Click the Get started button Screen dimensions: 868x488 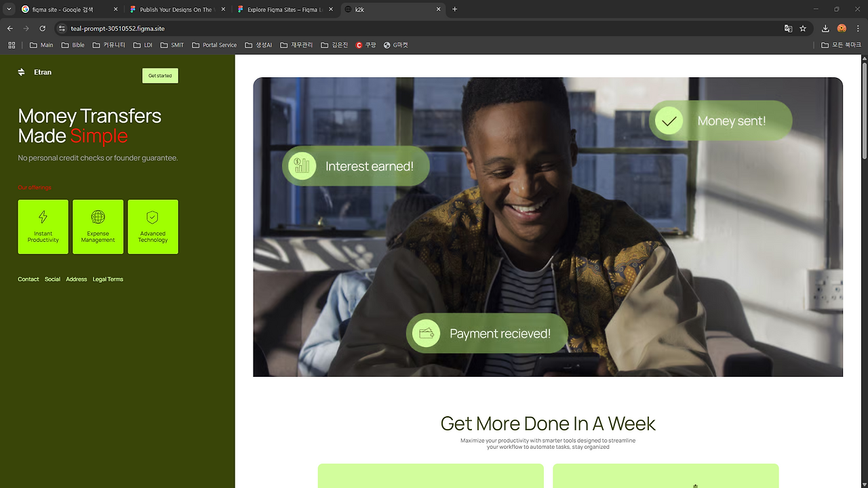[160, 75]
